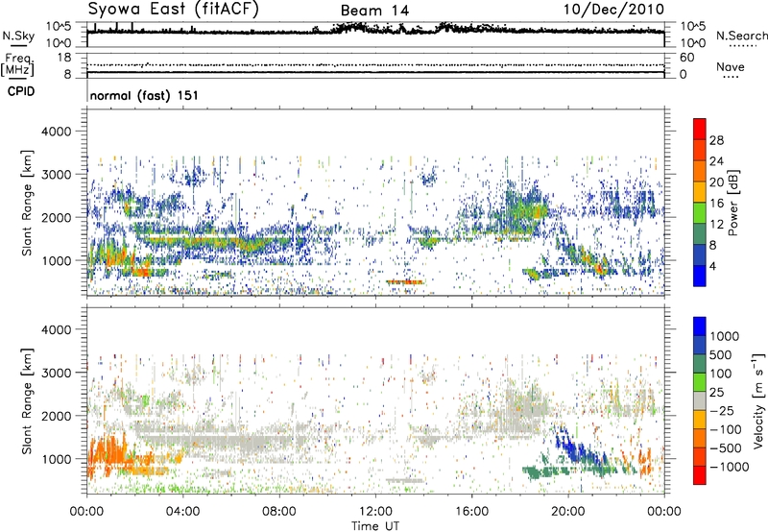Click the '3000' tick on the velocity panel
Image resolution: width=768 pixels, height=532 pixels.
(x=56, y=373)
